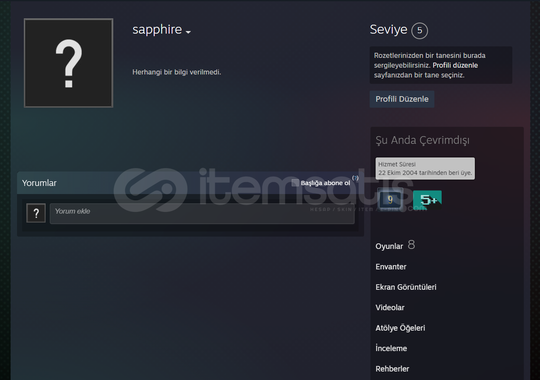Expand the sapphire username dropdown arrow
The image size is (540, 380).
tap(188, 32)
